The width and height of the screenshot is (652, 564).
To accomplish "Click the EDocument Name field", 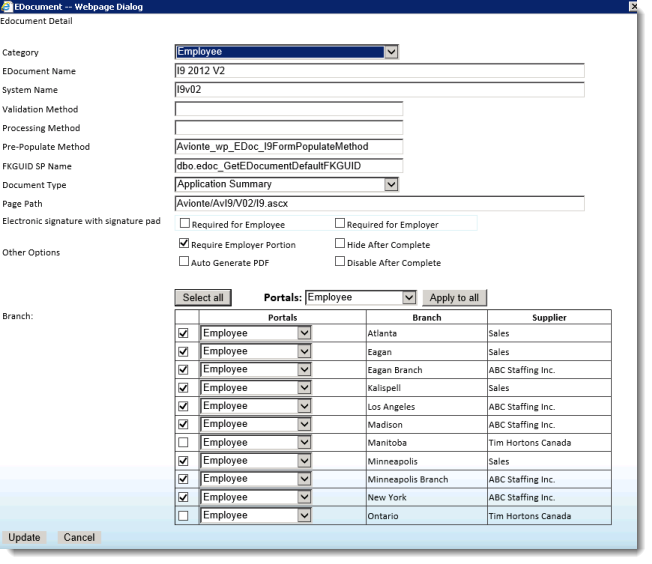I will pos(379,71).
